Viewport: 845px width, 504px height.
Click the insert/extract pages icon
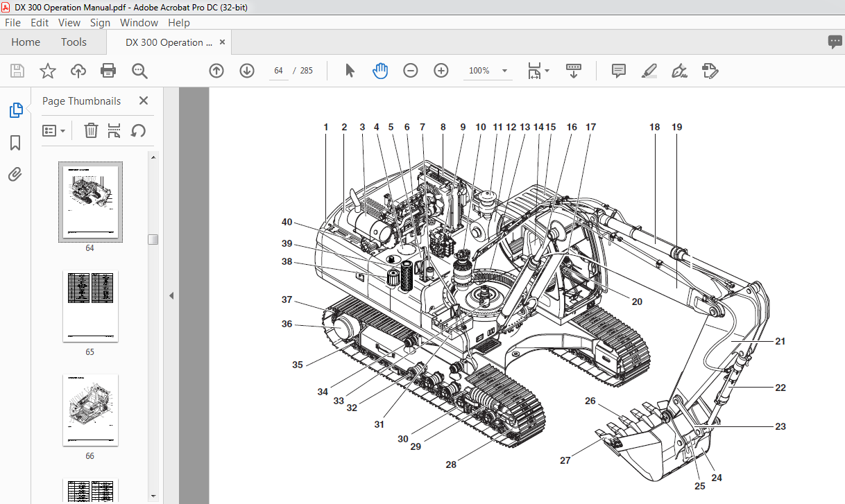114,130
